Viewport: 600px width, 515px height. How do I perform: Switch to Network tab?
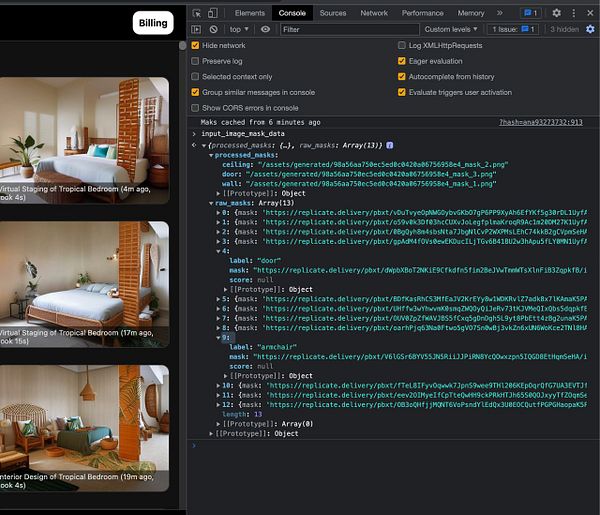pos(374,13)
